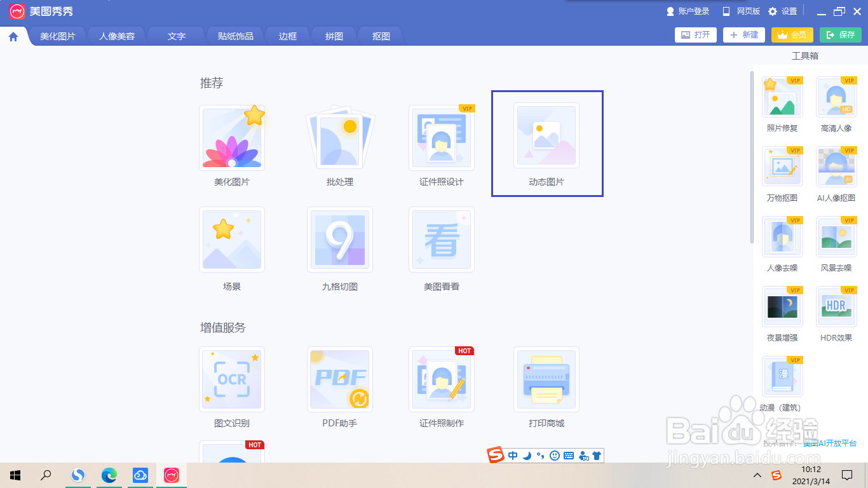Screen dimensions: 868x488
Task: Click the 推荐 section heading
Action: point(212,83)
